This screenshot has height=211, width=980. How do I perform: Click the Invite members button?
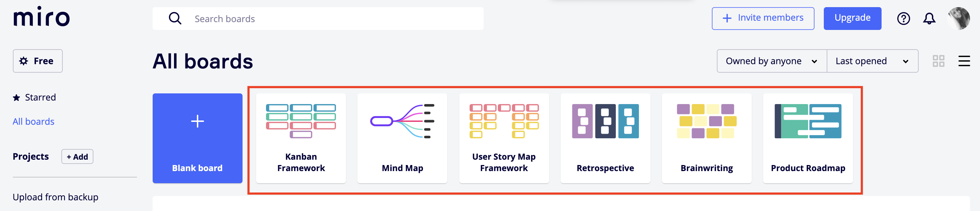[763, 18]
